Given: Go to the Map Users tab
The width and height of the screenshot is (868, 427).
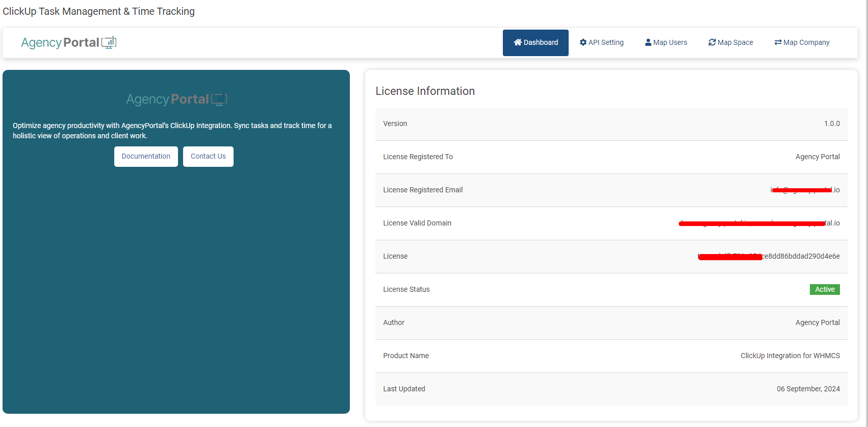Looking at the screenshot, I should (666, 43).
